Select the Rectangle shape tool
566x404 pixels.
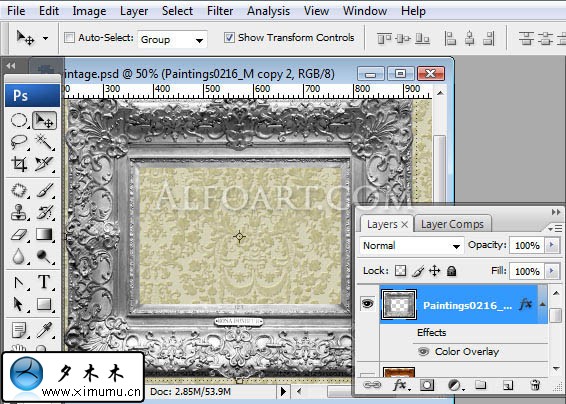pyautogui.click(x=44, y=304)
